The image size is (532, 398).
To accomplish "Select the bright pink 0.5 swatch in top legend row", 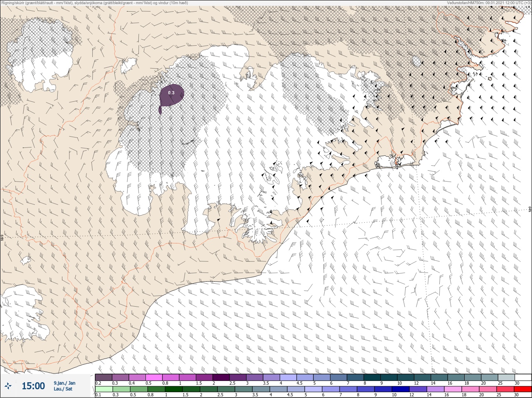I will click(x=154, y=377).
